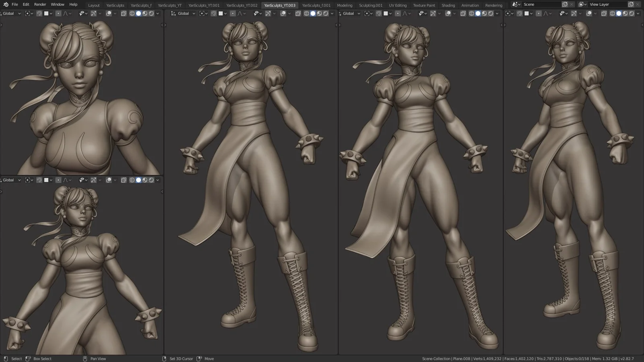Screen dimensions: 644x362
Task: Open the Render menu
Action: (x=40, y=4)
